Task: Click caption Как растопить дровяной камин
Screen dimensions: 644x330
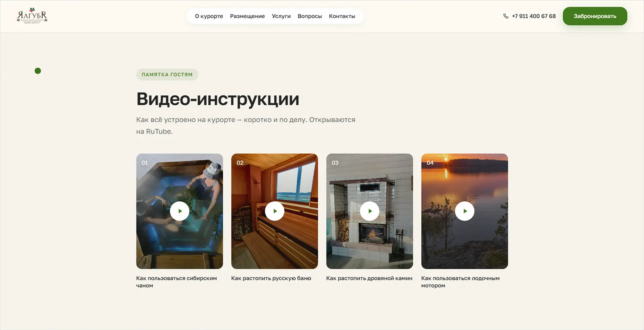Action: (369, 278)
